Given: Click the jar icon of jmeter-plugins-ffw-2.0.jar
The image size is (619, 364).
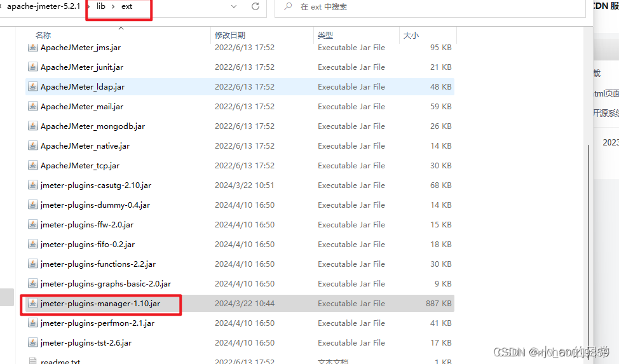Looking at the screenshot, I should [33, 225].
